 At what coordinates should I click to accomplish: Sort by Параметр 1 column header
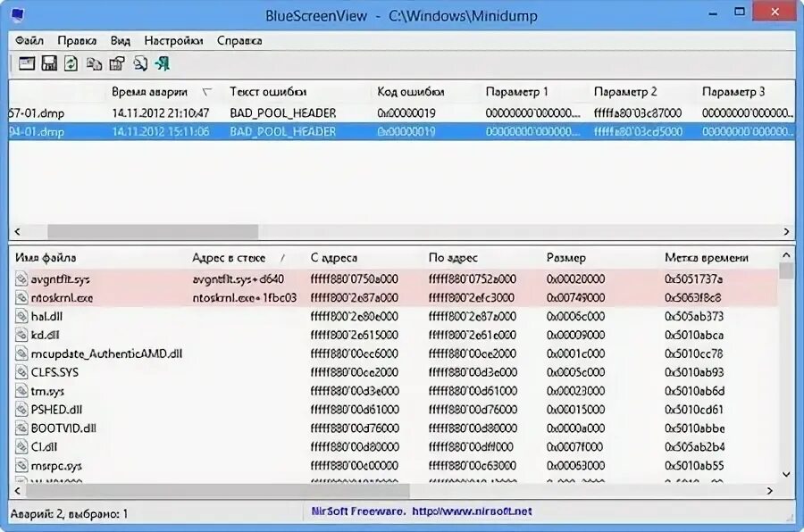coord(517,92)
